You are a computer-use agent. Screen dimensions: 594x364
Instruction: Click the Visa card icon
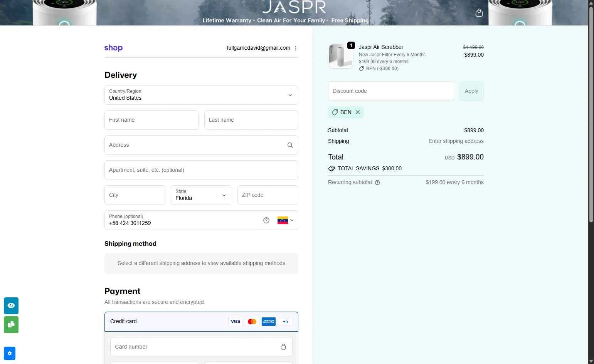(236, 322)
